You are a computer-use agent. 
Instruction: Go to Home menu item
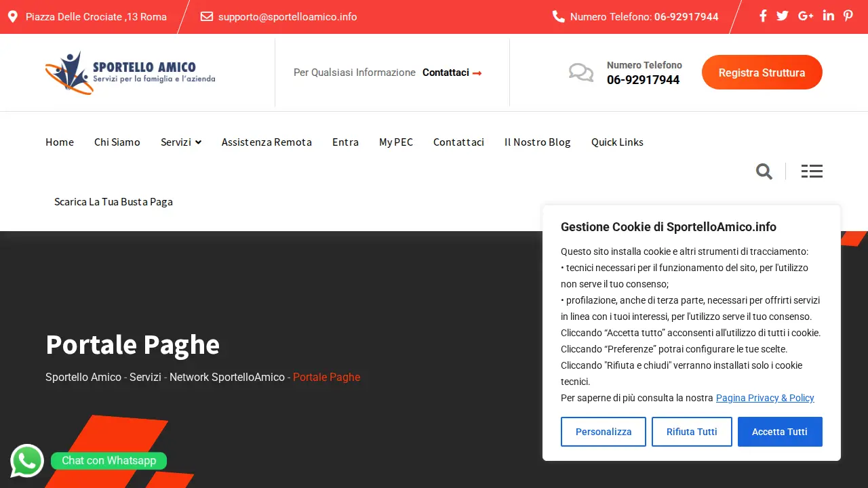click(60, 142)
